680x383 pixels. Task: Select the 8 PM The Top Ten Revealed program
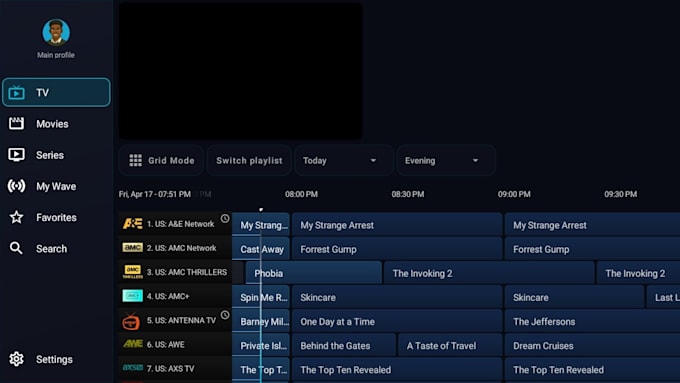click(397, 370)
